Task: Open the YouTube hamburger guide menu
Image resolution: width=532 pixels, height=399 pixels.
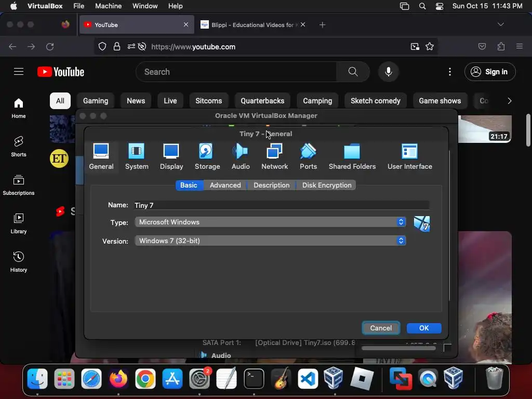Action: (x=19, y=72)
